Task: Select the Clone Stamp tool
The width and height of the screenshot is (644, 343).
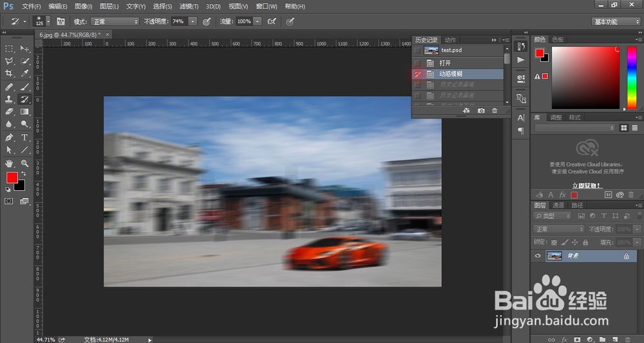Action: point(10,99)
